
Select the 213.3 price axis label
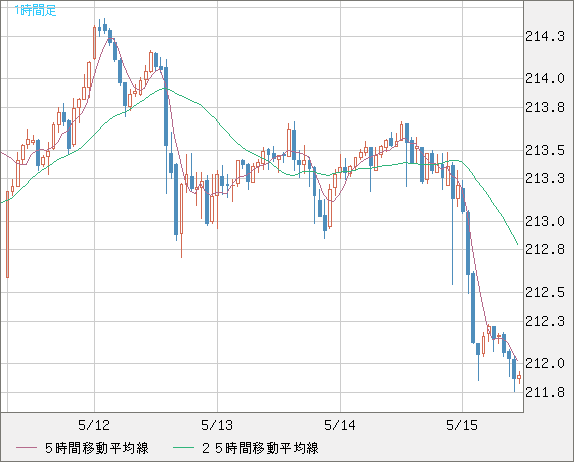pyautogui.click(x=545, y=179)
